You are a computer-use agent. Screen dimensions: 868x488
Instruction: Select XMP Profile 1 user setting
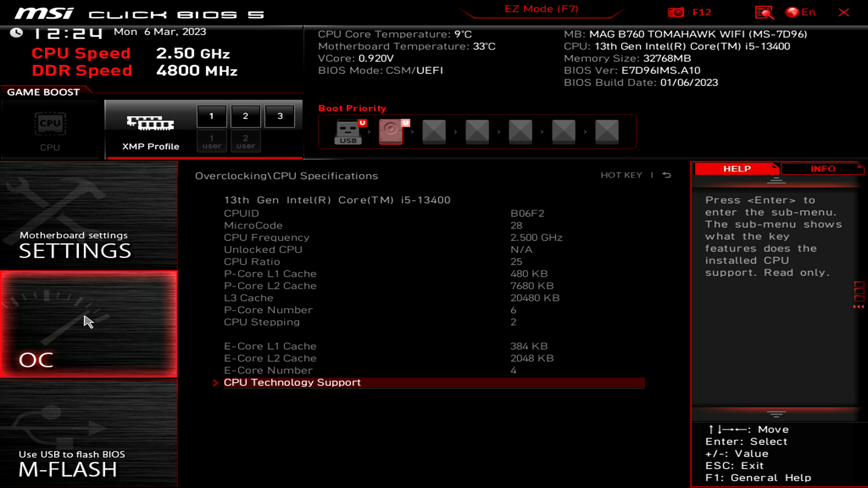[x=212, y=142]
